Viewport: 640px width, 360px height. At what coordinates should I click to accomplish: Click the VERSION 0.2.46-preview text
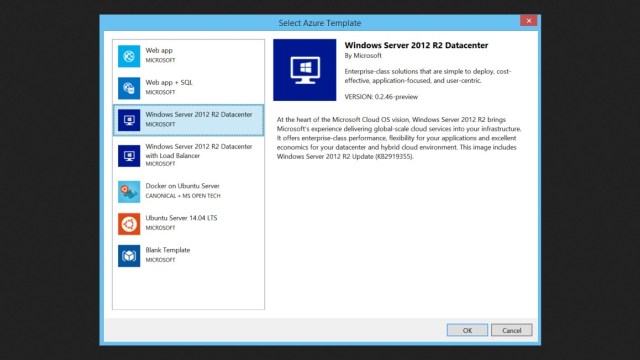coord(381,97)
